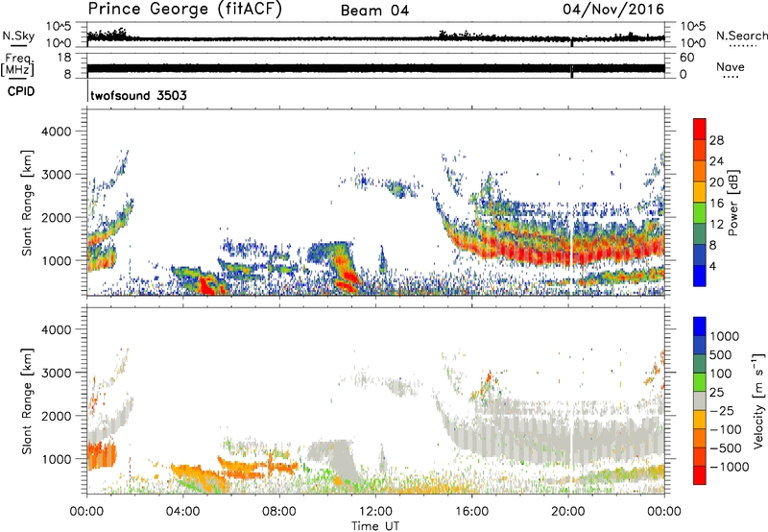Click "1000" on the power panel axis
The height and width of the screenshot is (532, 768).
tap(57, 260)
